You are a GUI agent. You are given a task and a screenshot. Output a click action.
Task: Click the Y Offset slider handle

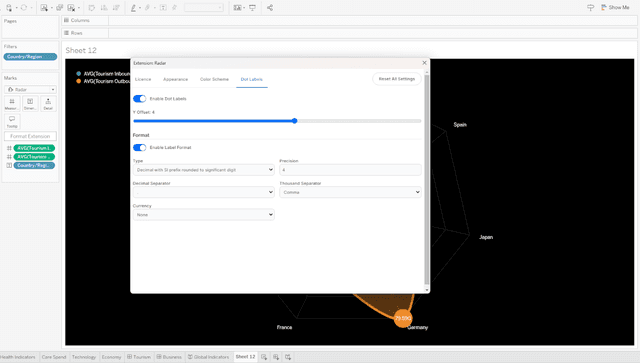(294, 121)
